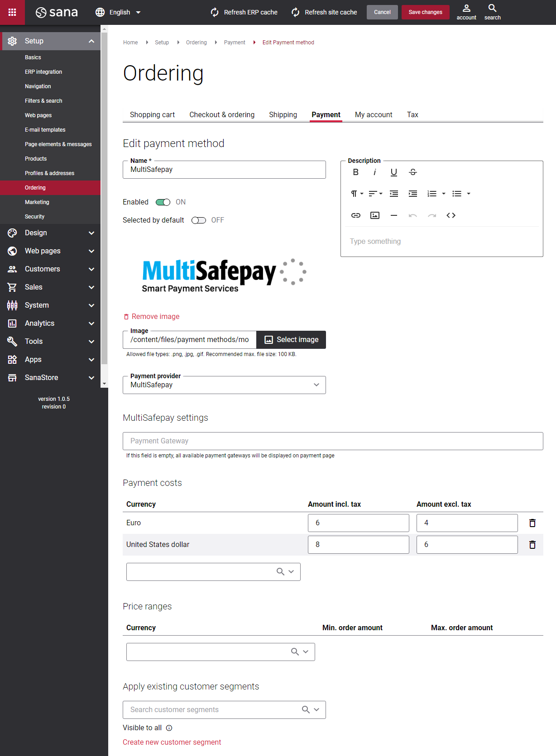Image resolution: width=556 pixels, height=756 pixels.
Task: Switch to the Shipping tab
Action: point(283,115)
